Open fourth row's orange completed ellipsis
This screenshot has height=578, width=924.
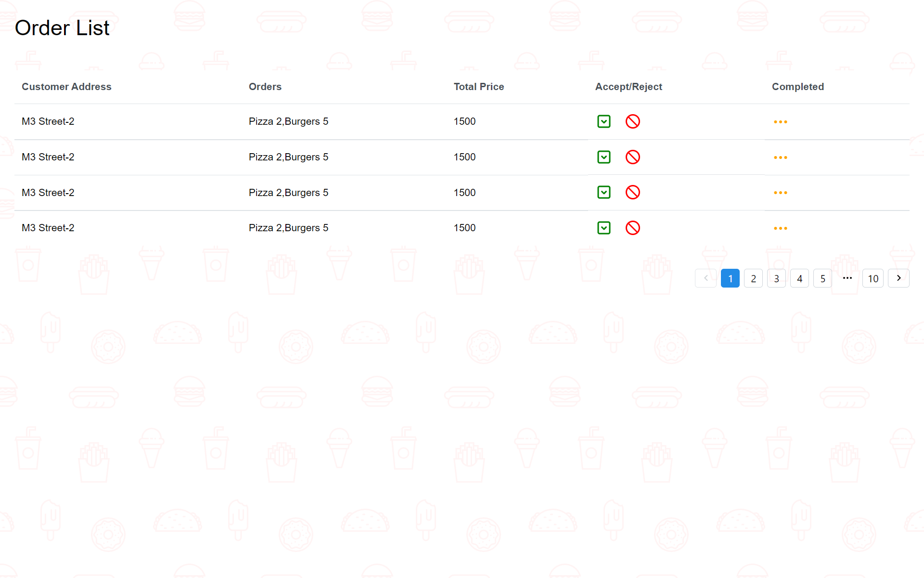780,228
